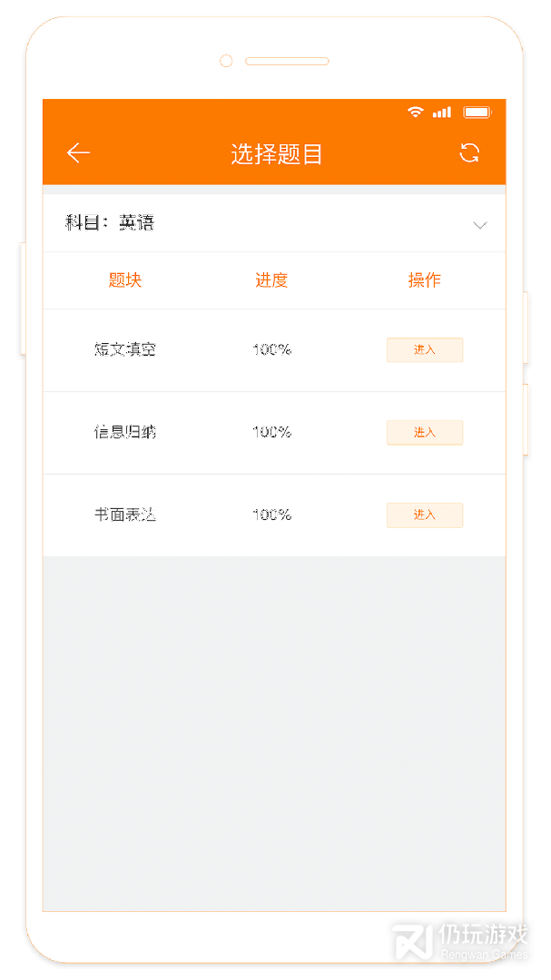Screen dimensions: 551x980
Task: Click the 进度 column header
Action: [271, 280]
